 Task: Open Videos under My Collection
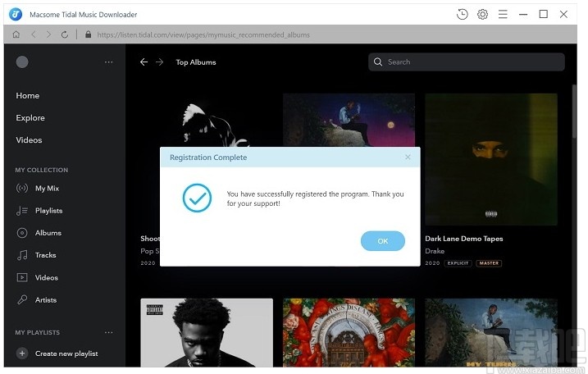47,277
